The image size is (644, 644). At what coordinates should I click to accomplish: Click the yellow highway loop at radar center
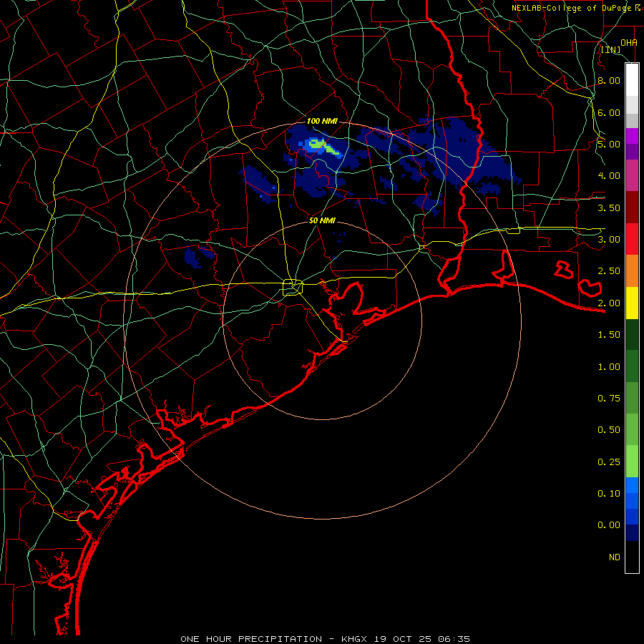[293, 287]
